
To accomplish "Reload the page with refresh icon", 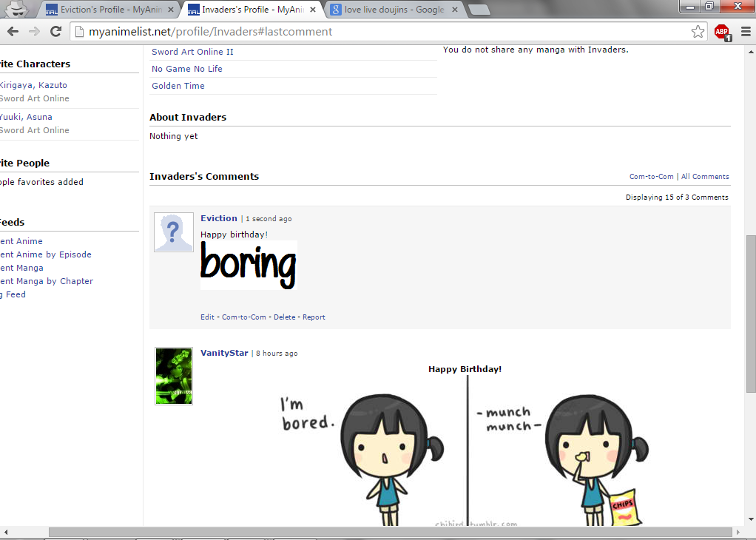I will click(55, 32).
